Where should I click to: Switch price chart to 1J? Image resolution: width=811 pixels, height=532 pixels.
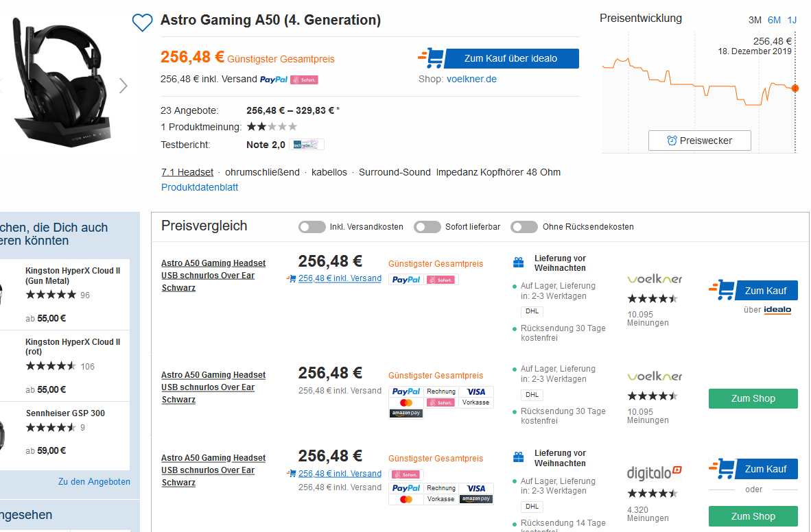[x=792, y=20]
